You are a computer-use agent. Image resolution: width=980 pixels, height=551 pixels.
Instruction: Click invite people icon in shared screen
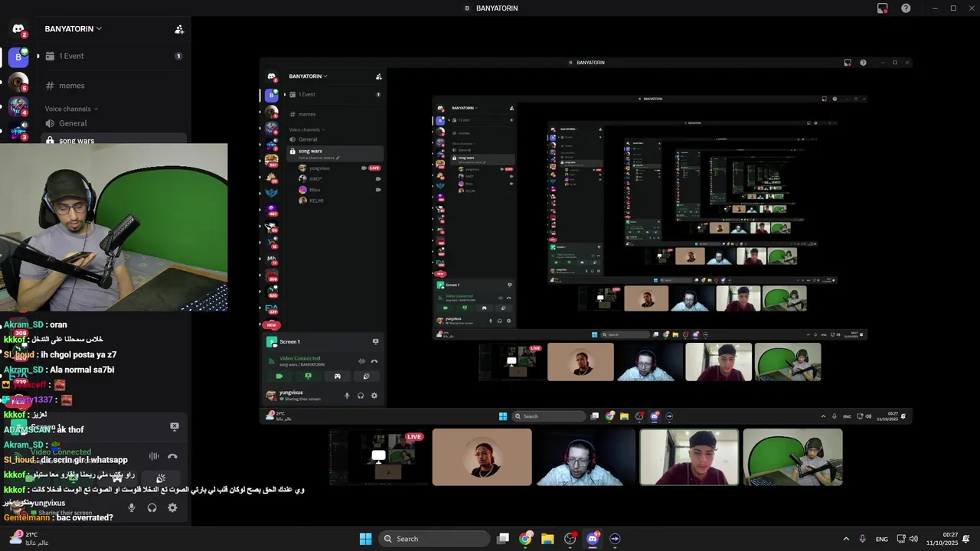378,77
